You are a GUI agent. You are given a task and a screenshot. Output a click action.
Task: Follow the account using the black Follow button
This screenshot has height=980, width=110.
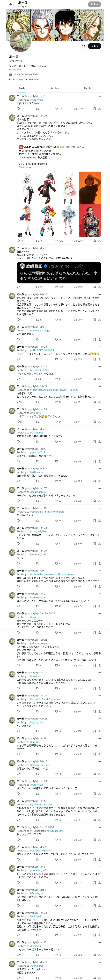click(95, 46)
